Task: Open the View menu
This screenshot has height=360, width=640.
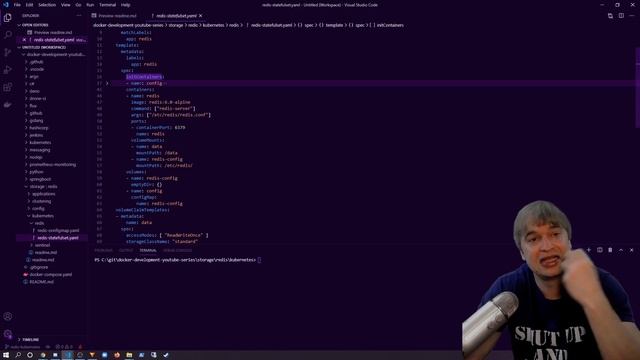Action: (x=65, y=5)
